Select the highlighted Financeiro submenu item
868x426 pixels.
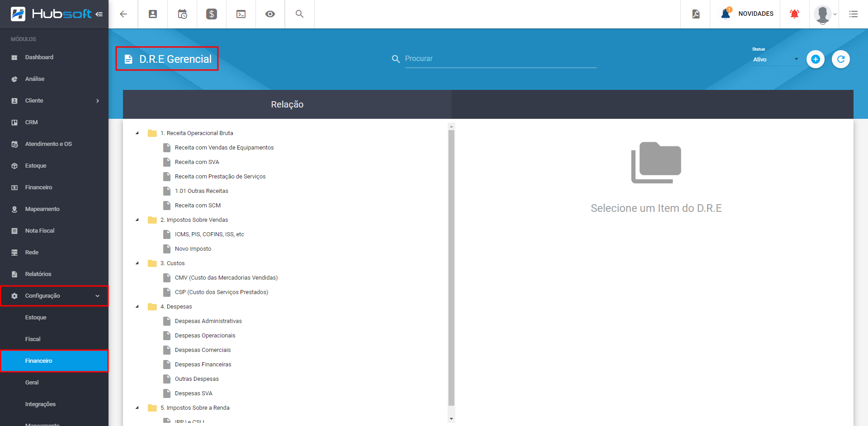point(54,361)
